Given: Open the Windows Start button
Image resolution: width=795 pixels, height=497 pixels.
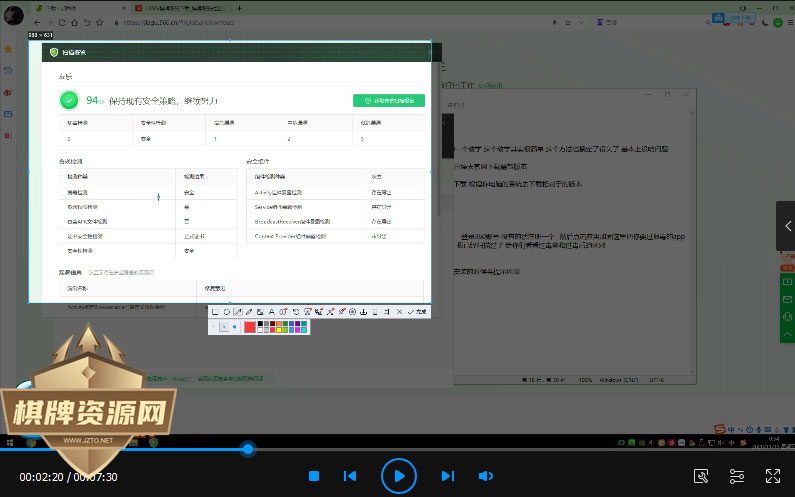Looking at the screenshot, I should pos(10,443).
